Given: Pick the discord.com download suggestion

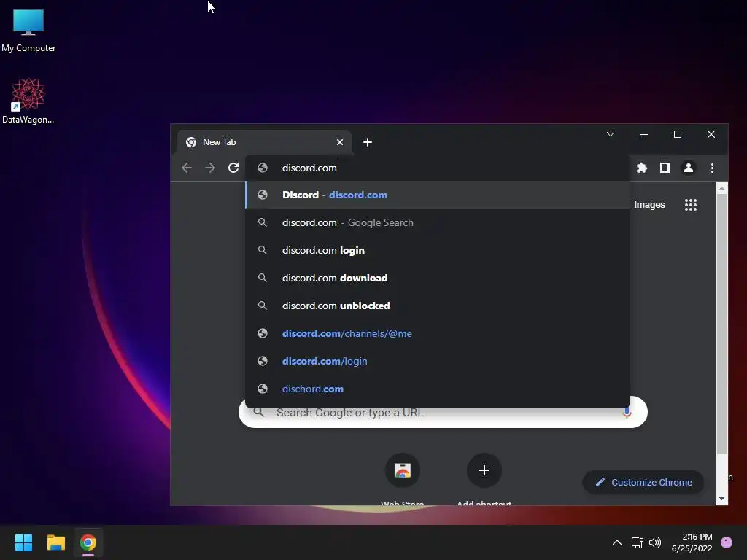Looking at the screenshot, I should tap(438, 278).
